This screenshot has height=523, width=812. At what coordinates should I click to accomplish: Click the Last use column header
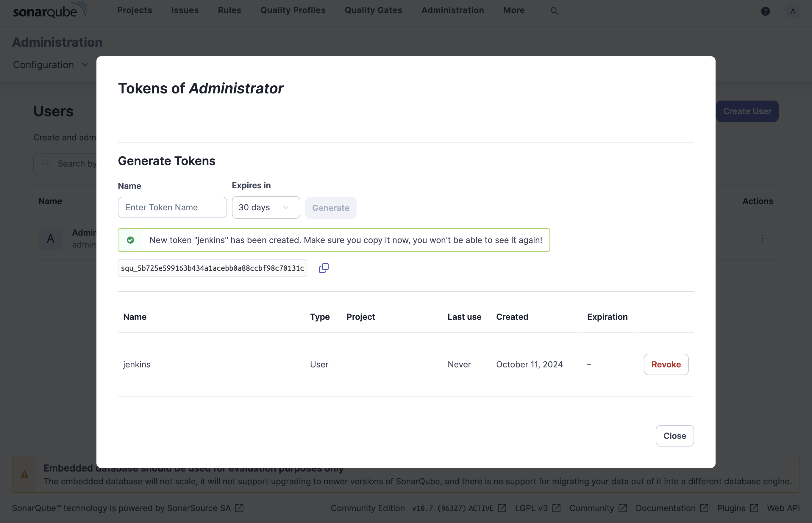click(x=464, y=317)
